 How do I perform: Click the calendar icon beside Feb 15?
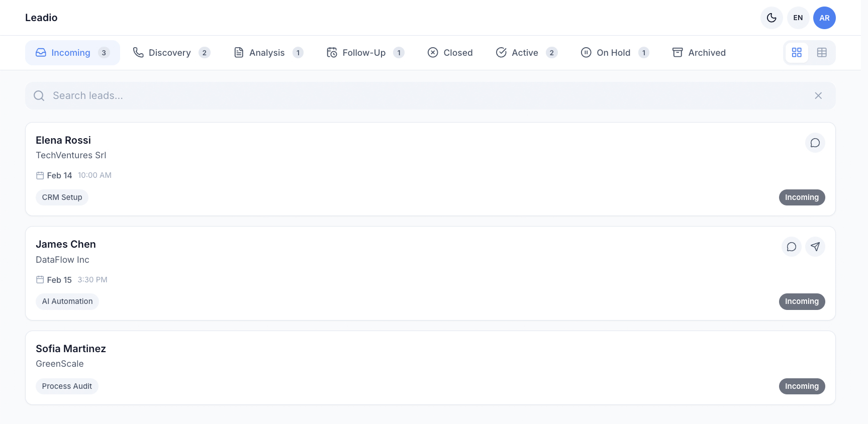tap(40, 280)
